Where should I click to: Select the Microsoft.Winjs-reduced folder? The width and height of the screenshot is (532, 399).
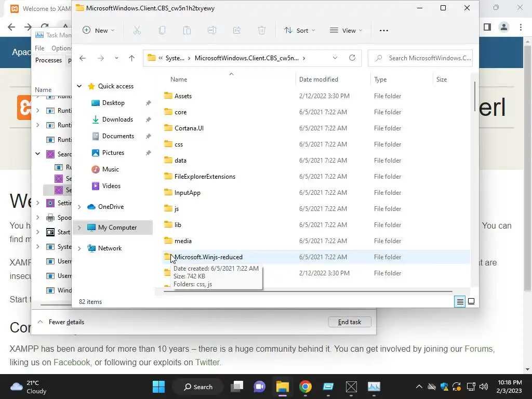(x=209, y=257)
